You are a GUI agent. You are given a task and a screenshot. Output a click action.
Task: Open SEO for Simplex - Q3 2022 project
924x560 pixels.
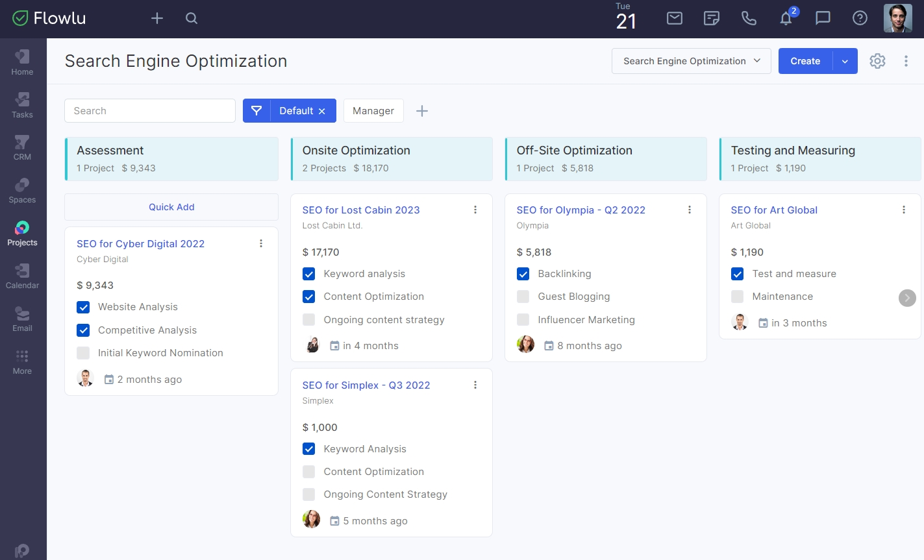(366, 385)
